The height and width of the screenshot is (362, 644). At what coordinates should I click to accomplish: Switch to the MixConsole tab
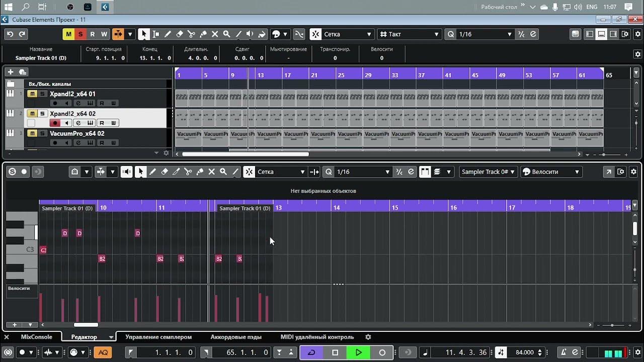click(36, 337)
